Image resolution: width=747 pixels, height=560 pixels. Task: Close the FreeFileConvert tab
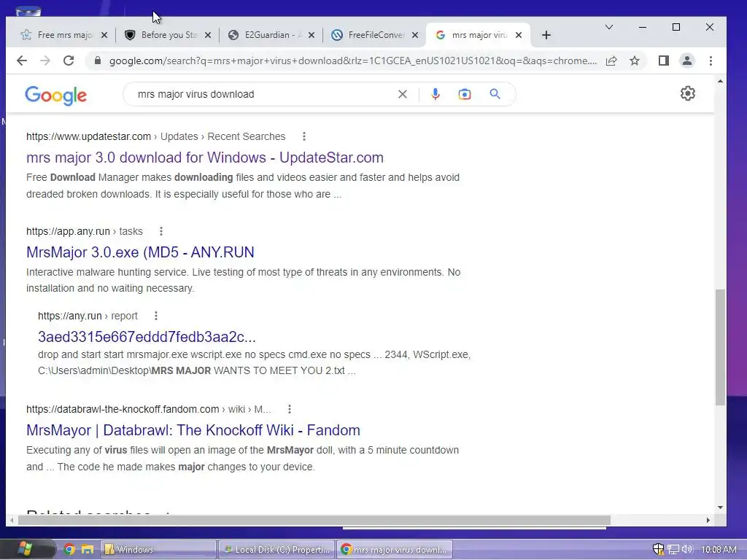415,35
